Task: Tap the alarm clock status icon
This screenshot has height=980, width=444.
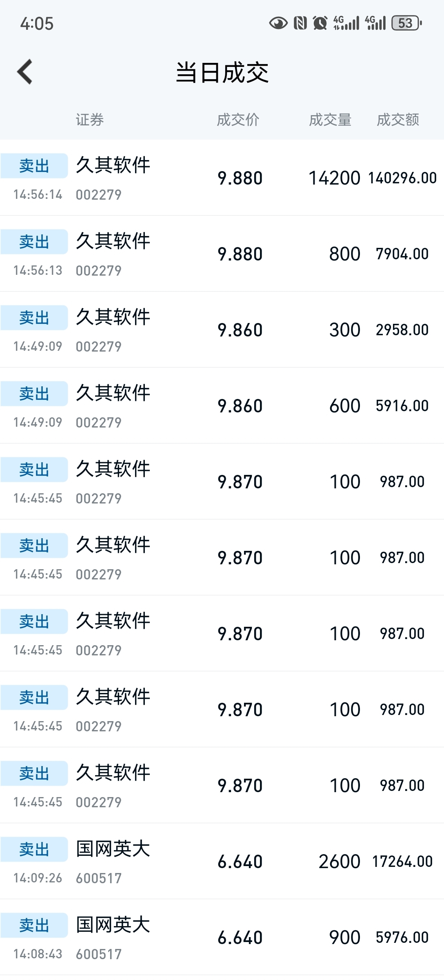Action: click(320, 23)
